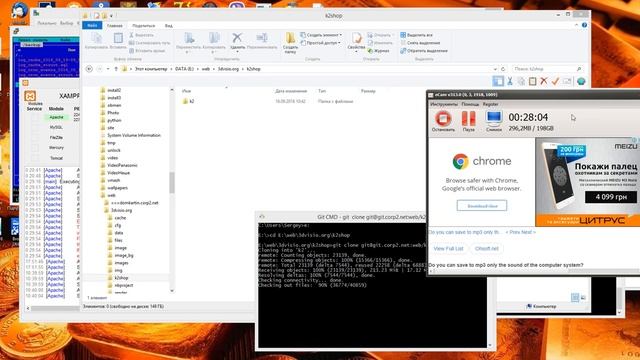The image size is (640, 360).
Task: Open the Простой доступ dropdown
Action: point(320,43)
